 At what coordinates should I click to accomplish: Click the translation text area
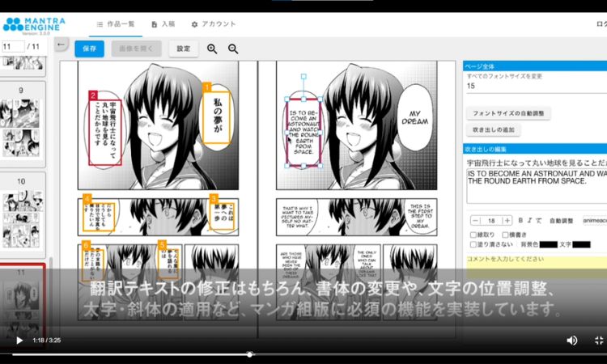pos(537,186)
